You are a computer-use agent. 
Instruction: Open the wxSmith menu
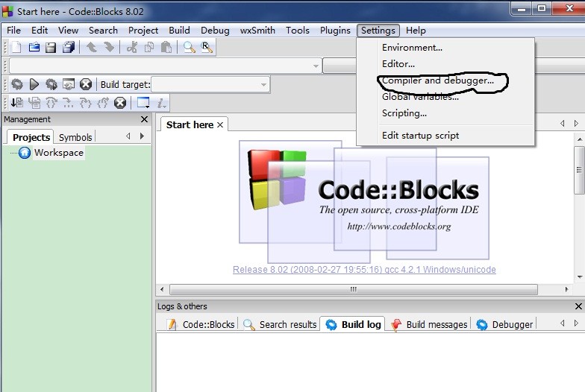point(257,30)
